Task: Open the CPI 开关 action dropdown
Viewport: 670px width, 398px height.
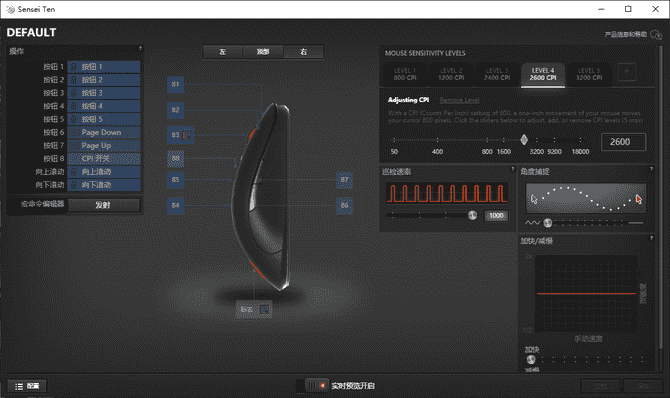Action: pos(104,159)
